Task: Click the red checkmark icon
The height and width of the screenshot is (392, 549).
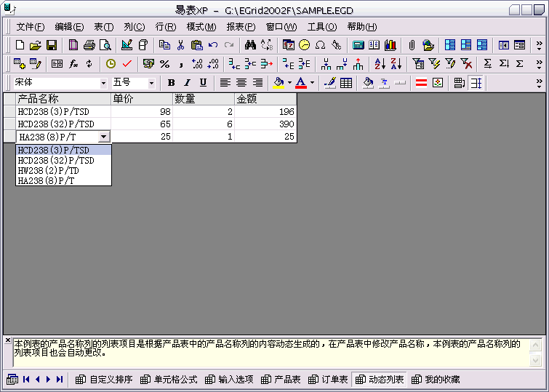Action: 127,64
